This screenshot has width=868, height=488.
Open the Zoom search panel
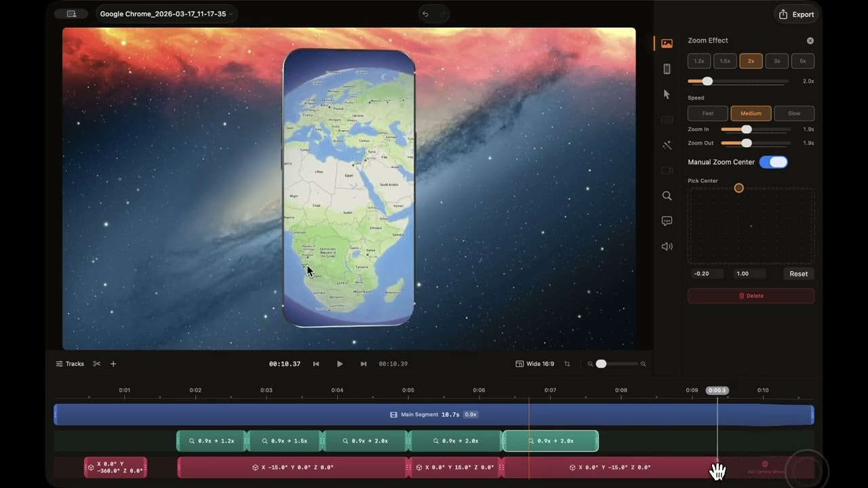point(667,195)
